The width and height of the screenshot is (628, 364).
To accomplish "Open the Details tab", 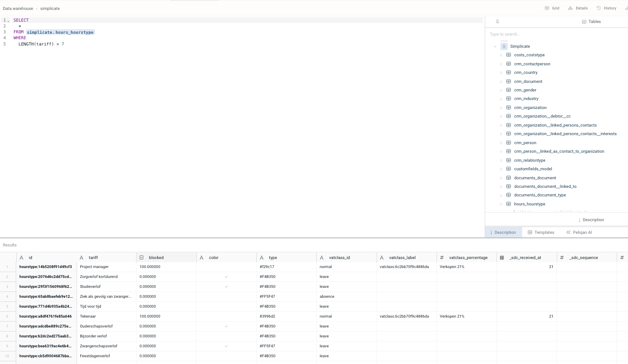I will [578, 8].
